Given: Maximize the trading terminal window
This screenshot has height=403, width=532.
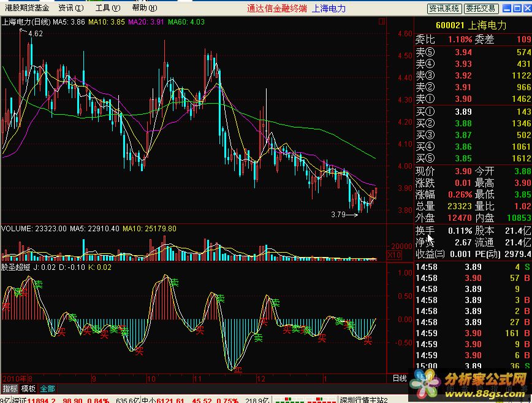Looking at the screenshot, I should tap(517, 8).
